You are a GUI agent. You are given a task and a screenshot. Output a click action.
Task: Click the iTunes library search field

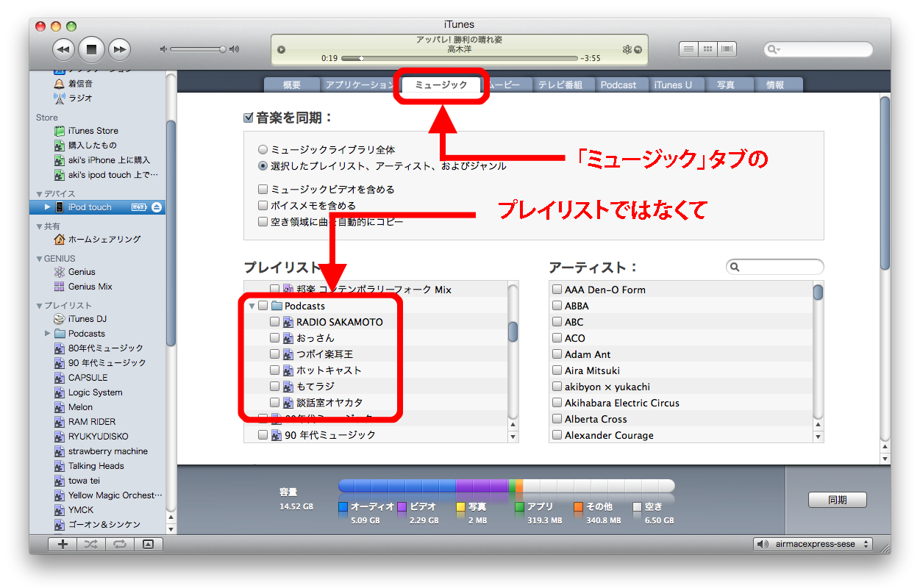point(818,49)
